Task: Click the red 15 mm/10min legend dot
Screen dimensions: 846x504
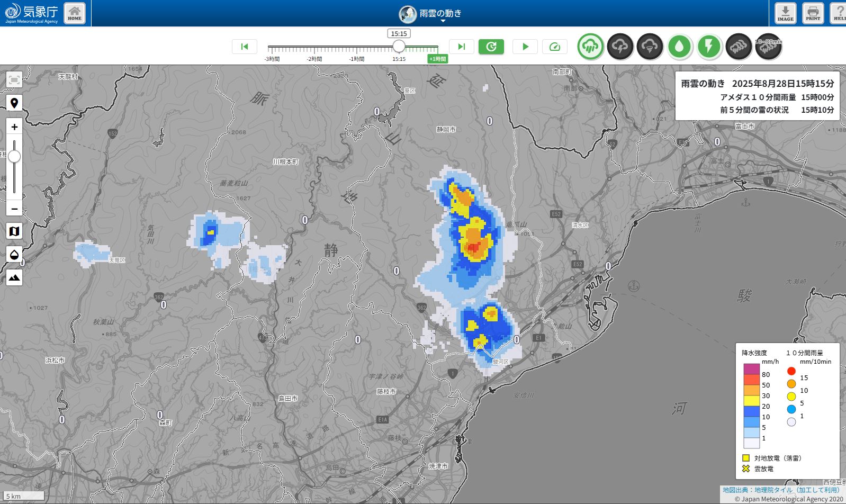Action: coord(791,371)
